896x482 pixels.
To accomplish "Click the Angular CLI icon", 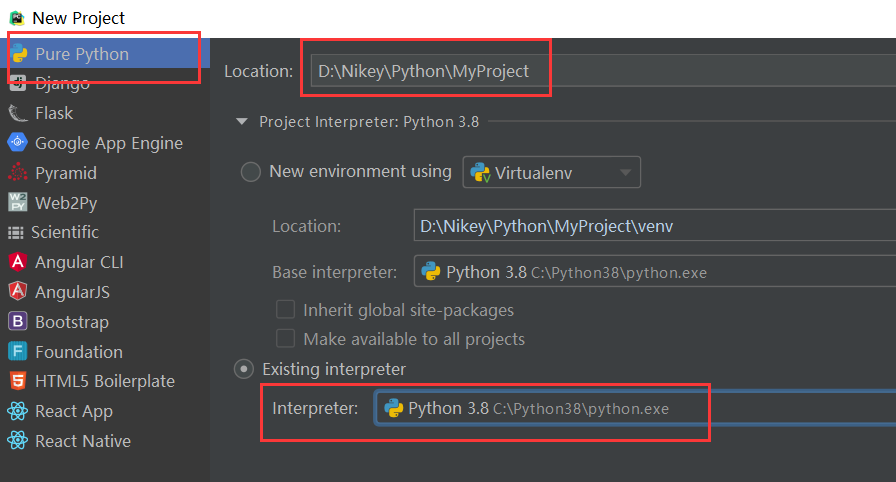I will pyautogui.click(x=17, y=262).
